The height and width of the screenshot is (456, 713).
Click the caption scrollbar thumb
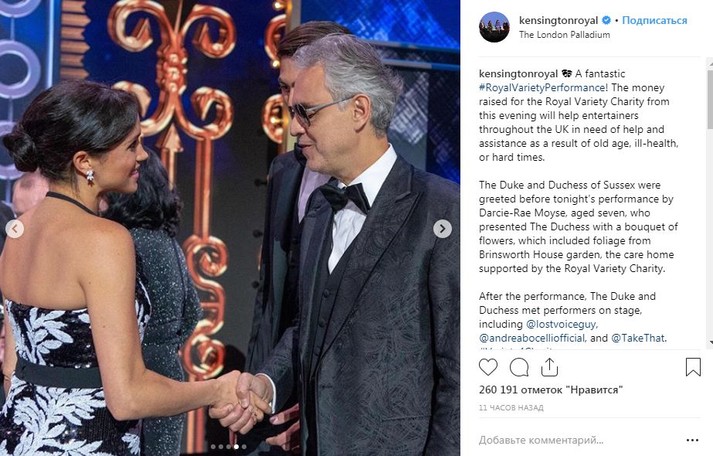coord(710,98)
